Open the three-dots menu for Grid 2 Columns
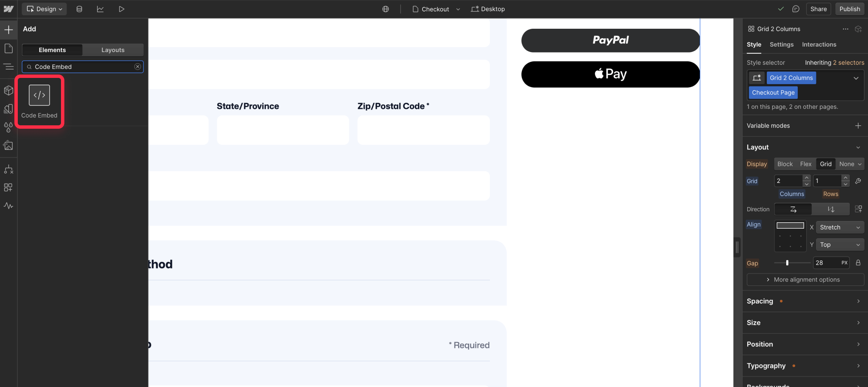This screenshot has height=387, width=868. coord(846,29)
